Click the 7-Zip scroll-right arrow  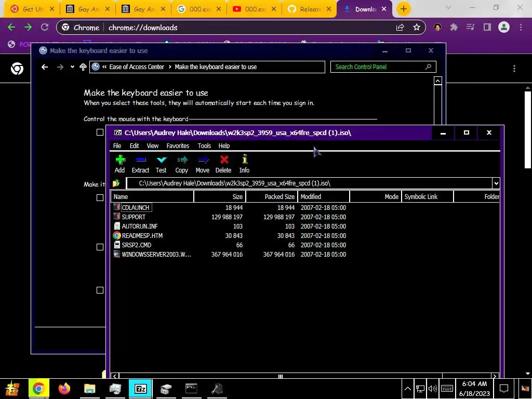tap(495, 376)
